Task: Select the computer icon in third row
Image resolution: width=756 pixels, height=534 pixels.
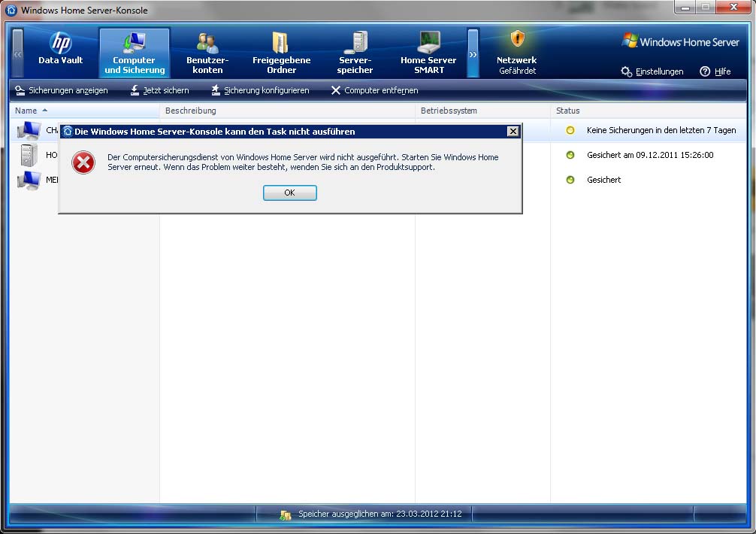Action: click(29, 180)
